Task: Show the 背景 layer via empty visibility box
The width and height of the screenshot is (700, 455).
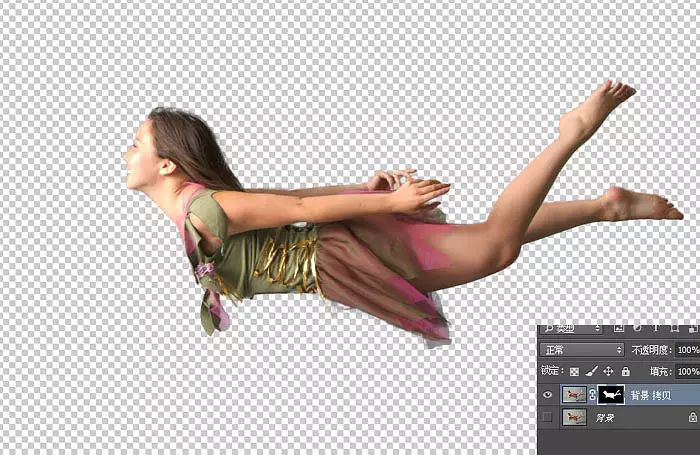Action: 547,417
